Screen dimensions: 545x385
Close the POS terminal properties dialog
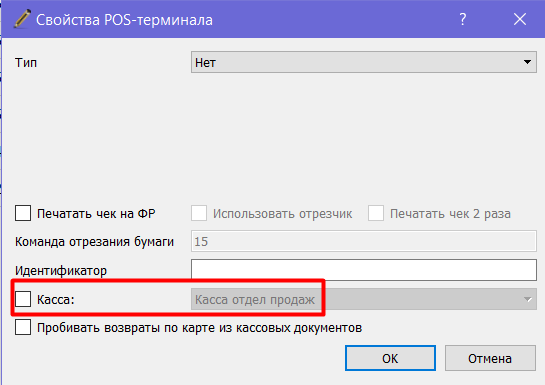point(520,19)
